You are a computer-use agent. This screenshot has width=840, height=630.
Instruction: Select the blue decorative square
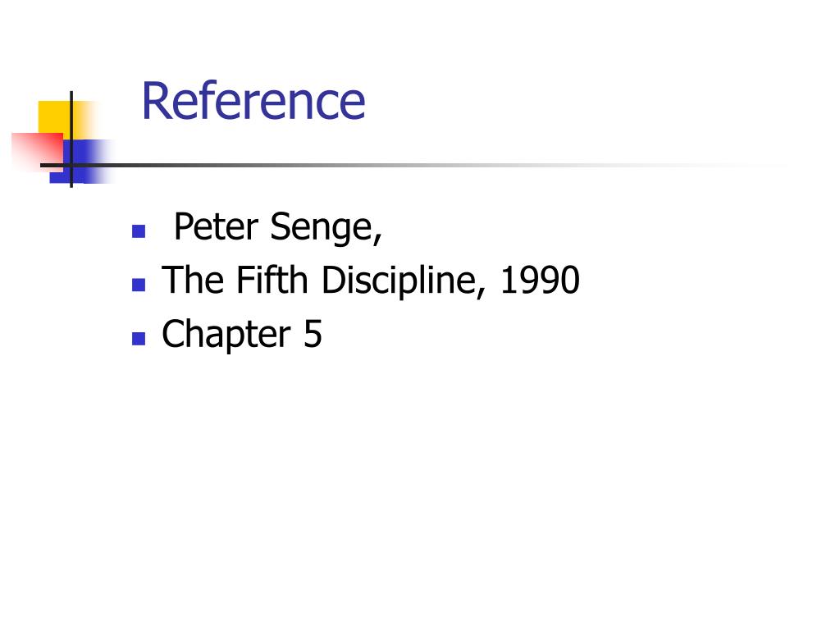point(80,162)
